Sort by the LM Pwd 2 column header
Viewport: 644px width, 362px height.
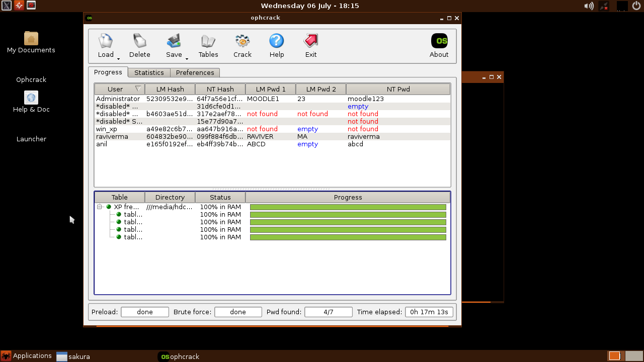[x=321, y=89]
